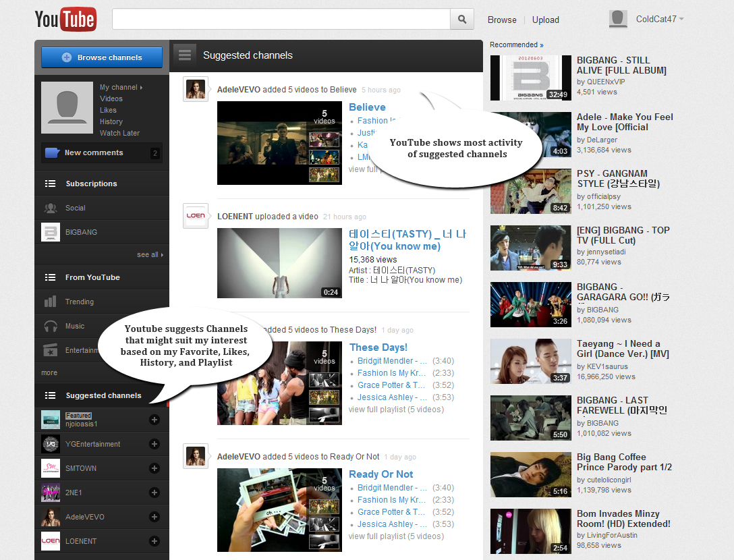This screenshot has width=734, height=560.
Task: Open the These Days! playlist title
Action: click(378, 347)
